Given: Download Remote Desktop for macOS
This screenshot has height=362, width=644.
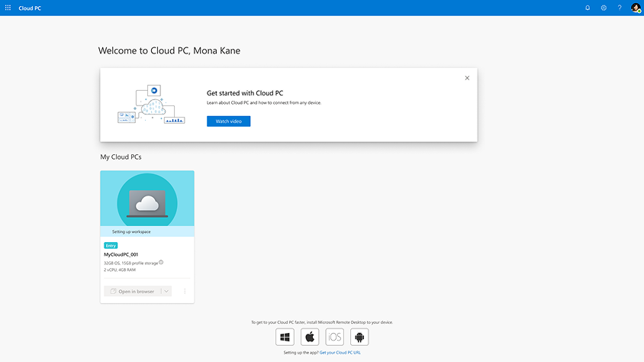Looking at the screenshot, I should click(x=310, y=337).
